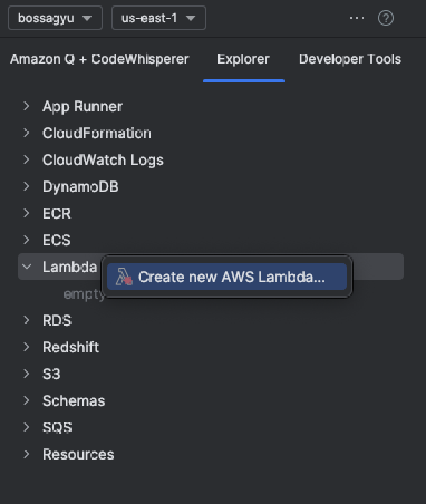Open the us-east-1 region dropdown
Screen dimensions: 426x504
pos(159,18)
